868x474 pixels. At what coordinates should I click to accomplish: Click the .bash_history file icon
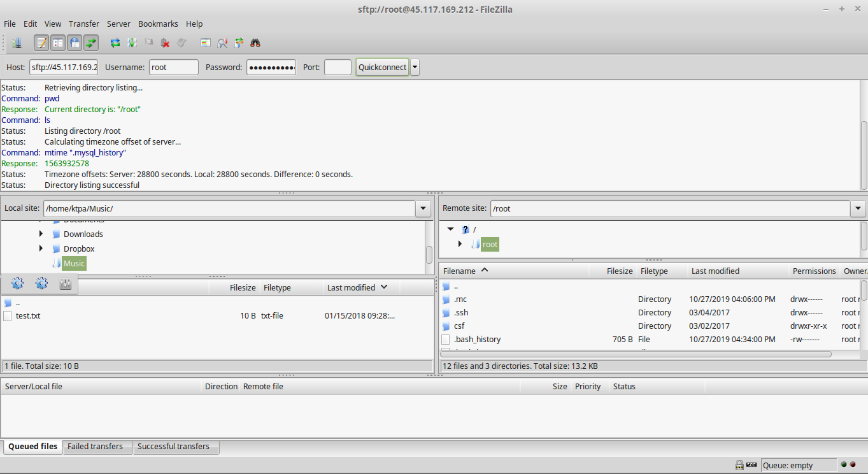[x=446, y=339]
